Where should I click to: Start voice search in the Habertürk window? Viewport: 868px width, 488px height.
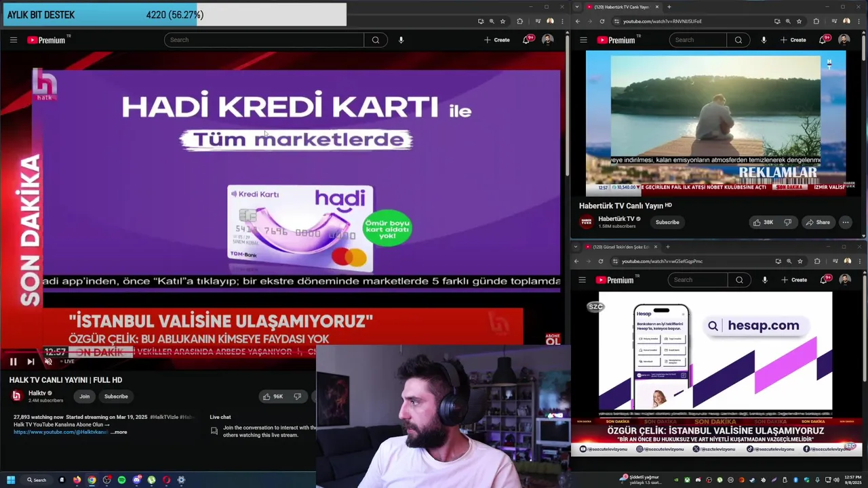coord(764,40)
